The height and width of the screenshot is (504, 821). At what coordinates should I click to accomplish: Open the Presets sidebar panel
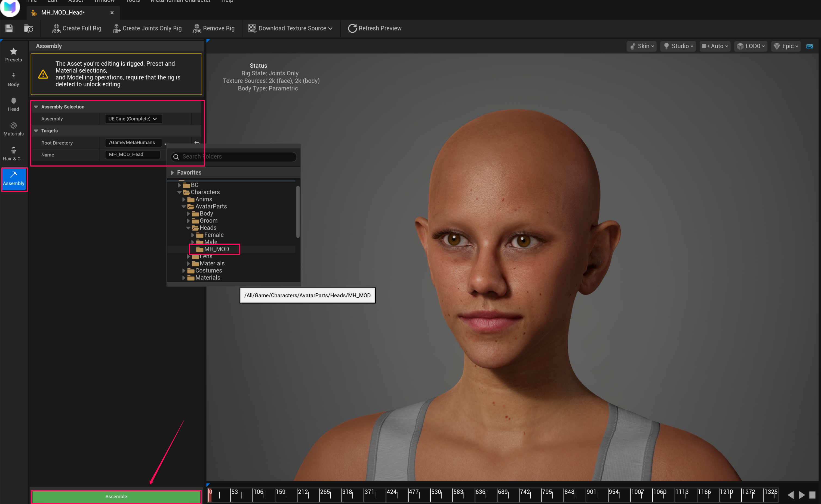pyautogui.click(x=13, y=55)
